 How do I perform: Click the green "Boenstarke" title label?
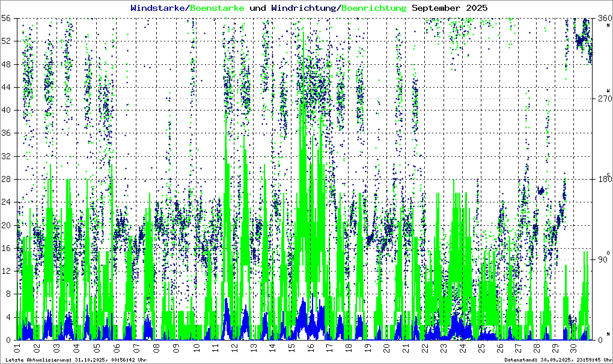point(217,8)
